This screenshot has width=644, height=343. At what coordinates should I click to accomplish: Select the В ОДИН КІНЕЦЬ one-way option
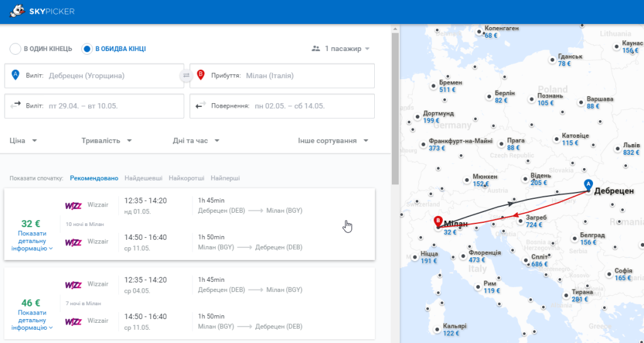point(41,49)
